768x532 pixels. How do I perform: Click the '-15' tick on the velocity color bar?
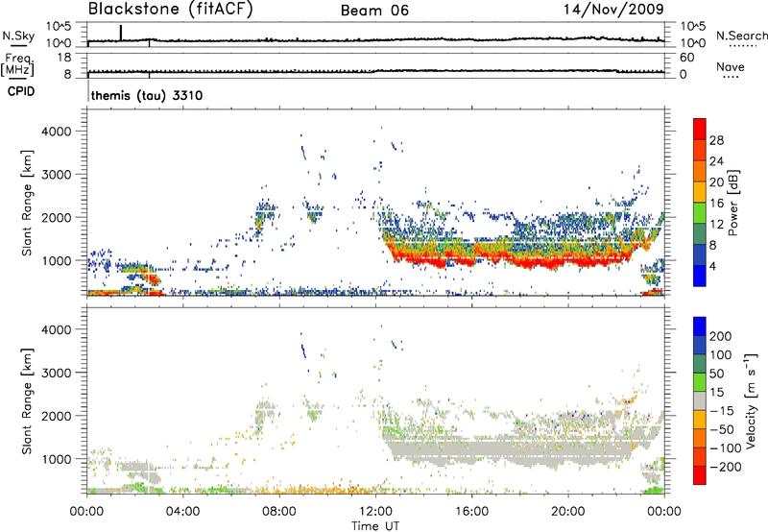tap(722, 410)
